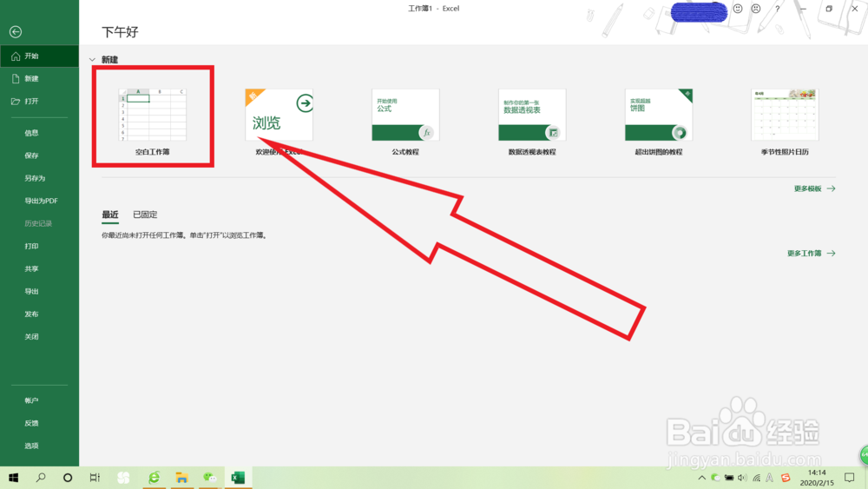Click the Sogou input method tray icon
The width and height of the screenshot is (868, 489).
[786, 478]
